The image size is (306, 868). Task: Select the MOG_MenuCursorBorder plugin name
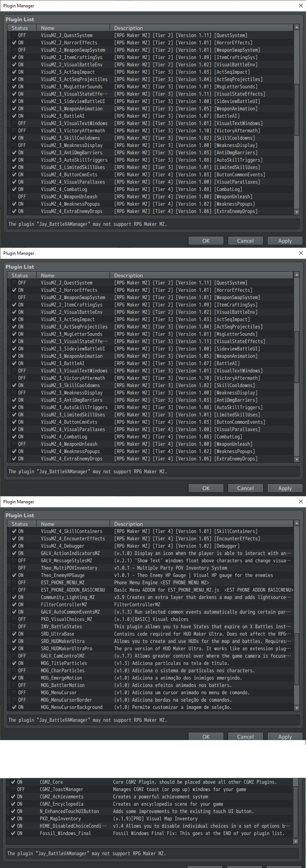(67, 700)
